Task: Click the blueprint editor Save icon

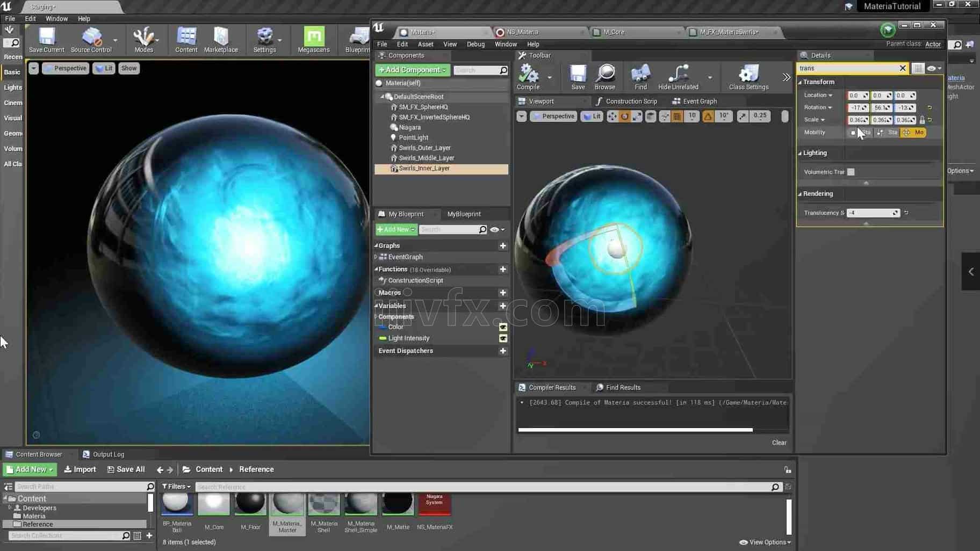Action: click(578, 77)
